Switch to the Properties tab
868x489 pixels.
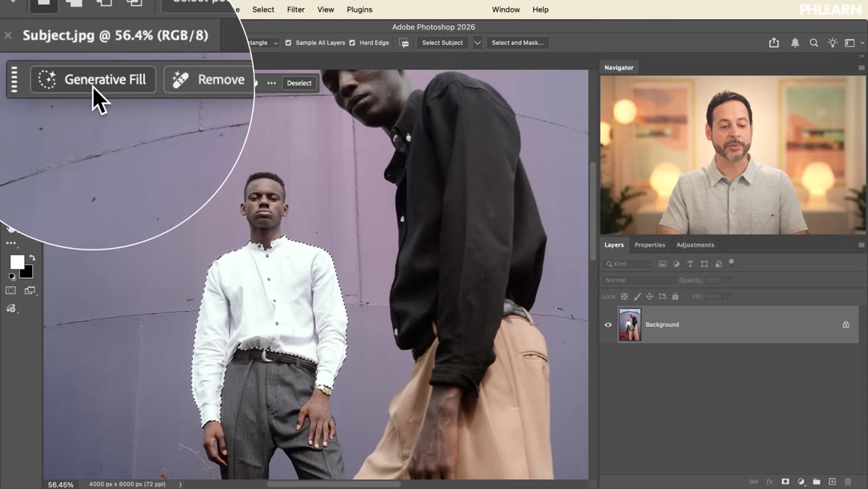pyautogui.click(x=650, y=245)
